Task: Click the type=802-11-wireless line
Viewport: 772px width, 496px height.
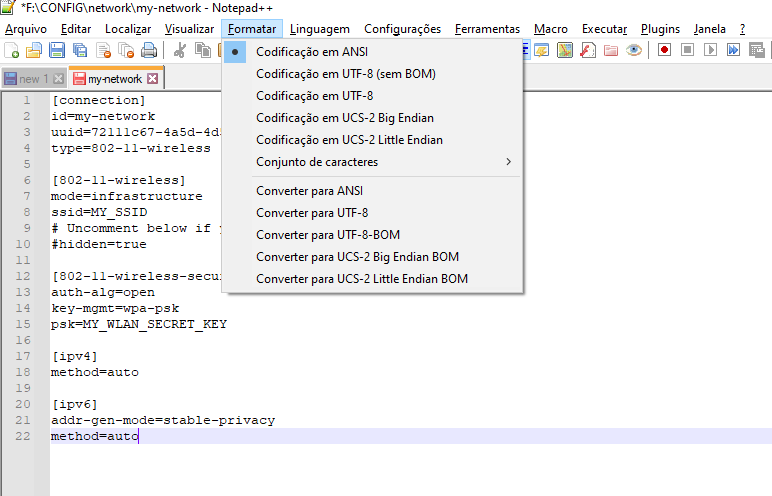Action: (130, 148)
